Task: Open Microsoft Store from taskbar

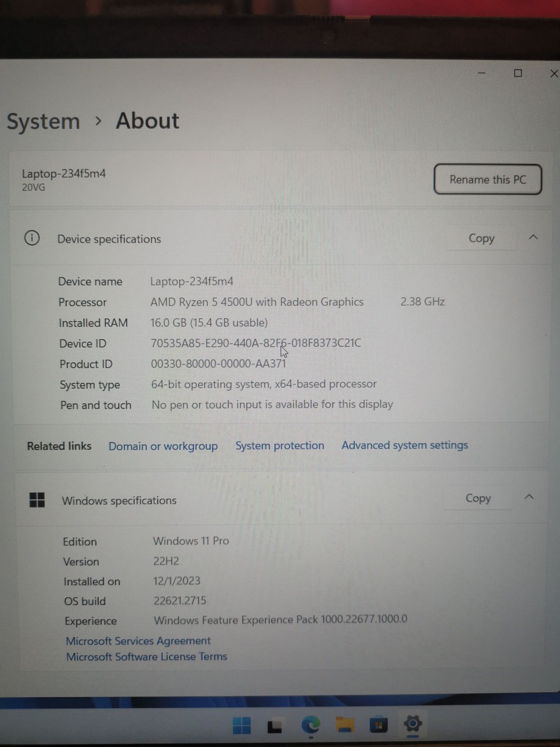Action: tap(379, 725)
